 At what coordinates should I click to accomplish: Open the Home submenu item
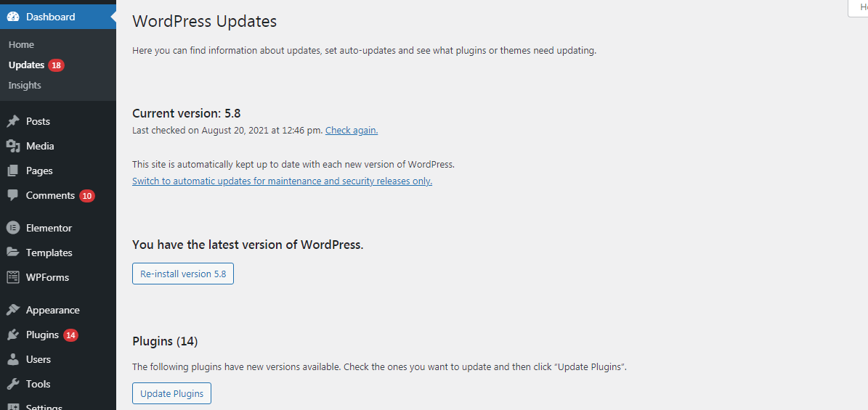click(21, 45)
